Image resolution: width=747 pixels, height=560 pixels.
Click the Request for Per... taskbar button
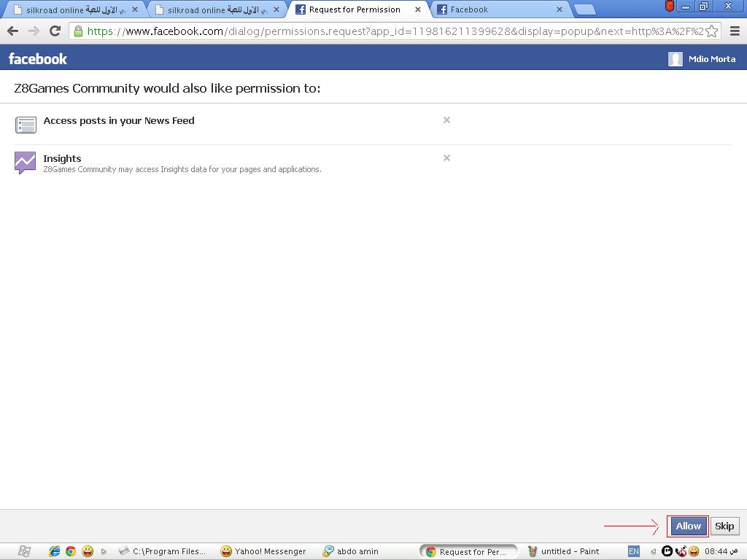[468, 551]
